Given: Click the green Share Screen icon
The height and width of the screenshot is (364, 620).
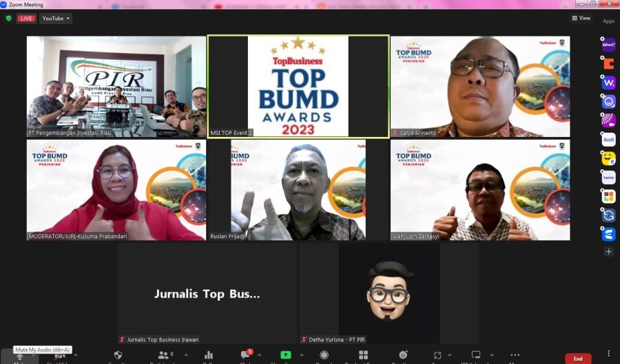Looking at the screenshot, I should 285,355.
